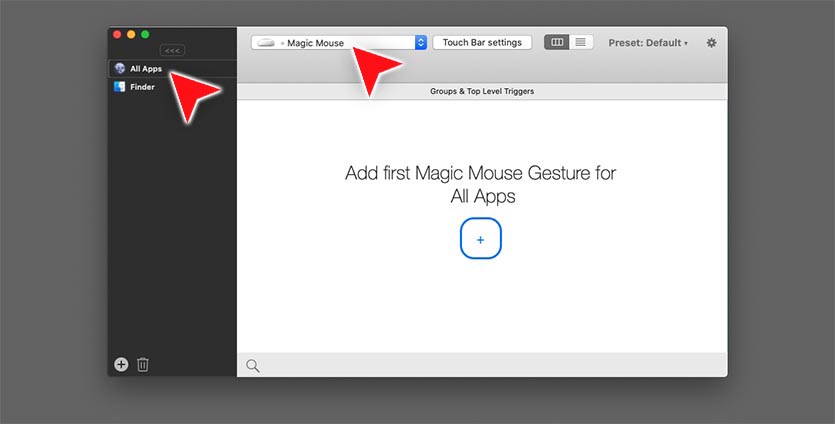Click the magnifying glass search icon
Image resolution: width=835 pixels, height=424 pixels.
253,366
